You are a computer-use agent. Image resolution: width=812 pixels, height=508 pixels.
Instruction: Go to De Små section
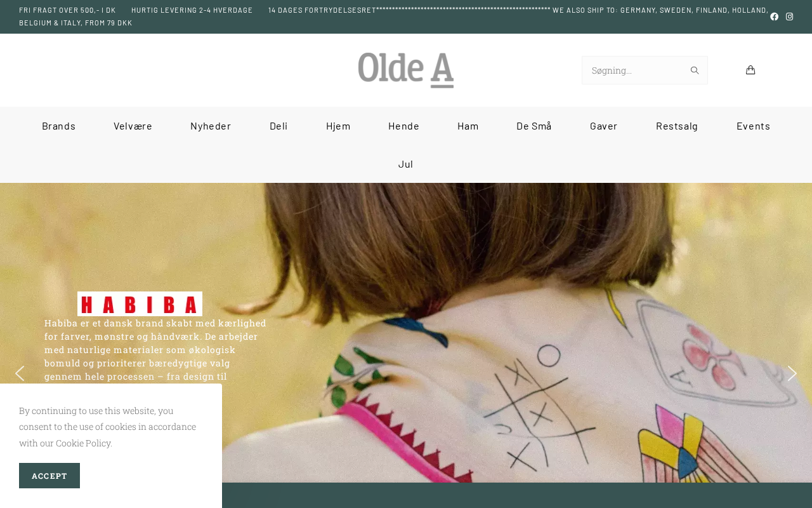534,126
